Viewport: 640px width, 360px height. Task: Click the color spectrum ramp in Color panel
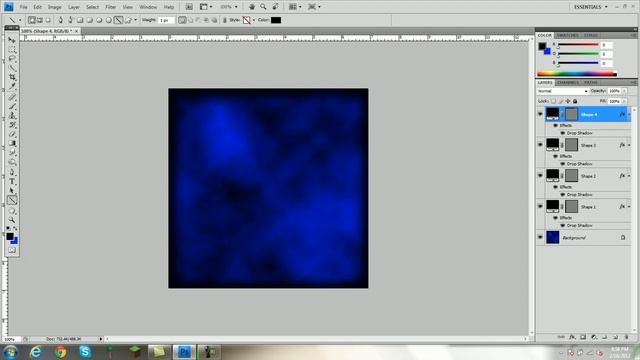[577, 74]
